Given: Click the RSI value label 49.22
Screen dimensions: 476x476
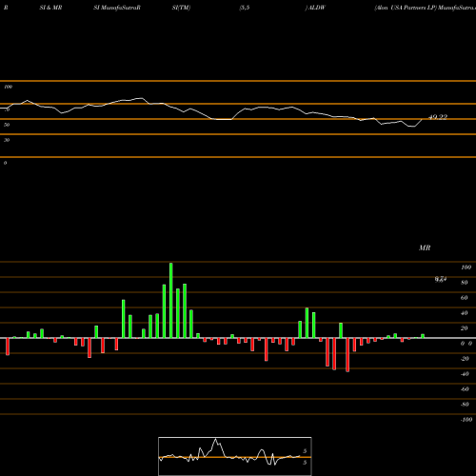Looking at the screenshot, I should pyautogui.click(x=438, y=117).
